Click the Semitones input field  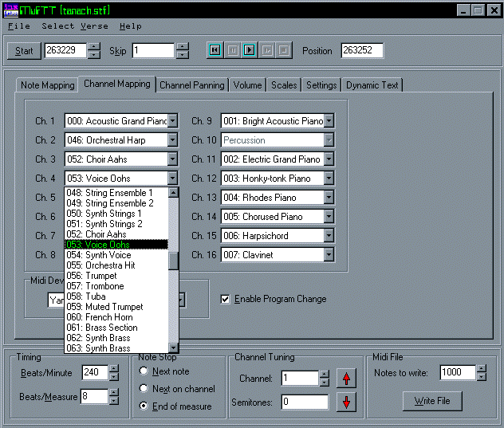305,402
